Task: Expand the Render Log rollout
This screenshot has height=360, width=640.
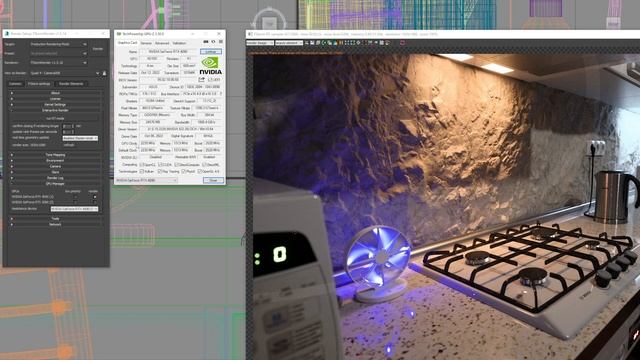Action: click(56, 178)
